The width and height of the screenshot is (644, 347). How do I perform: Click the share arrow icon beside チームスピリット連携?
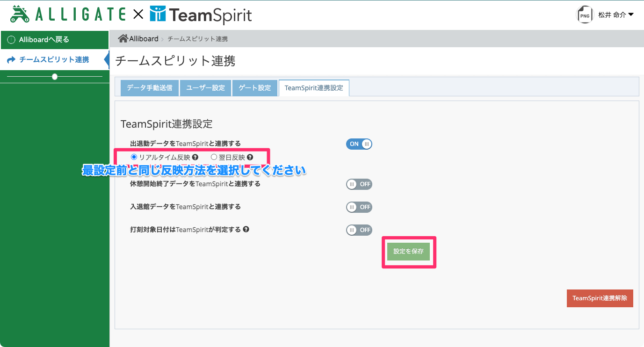point(12,60)
